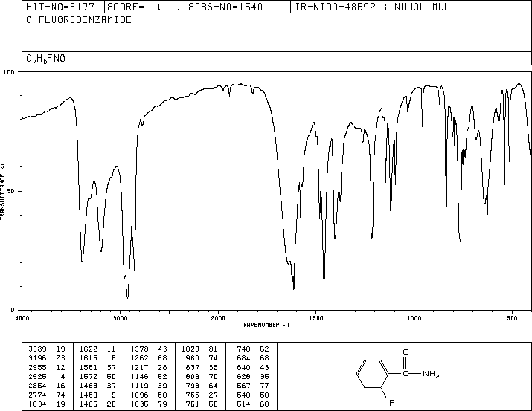Click the WAVENUMBER axis title
Viewport: 532px width, 411px height.
coord(266,325)
